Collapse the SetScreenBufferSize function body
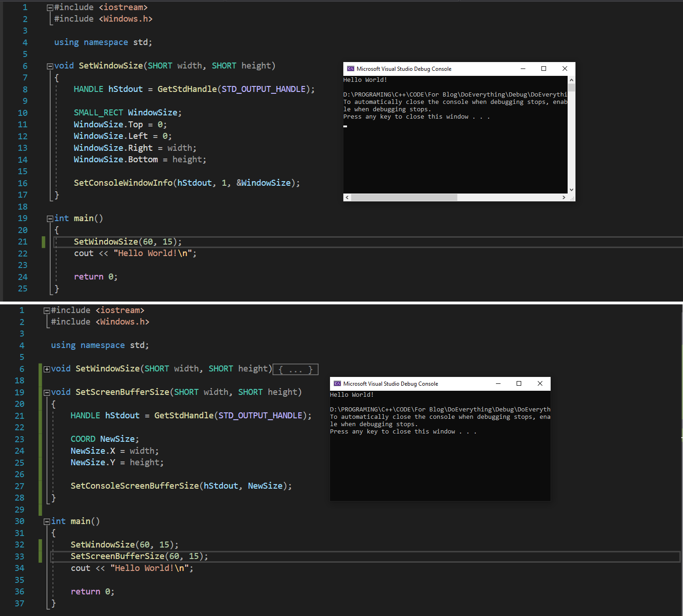683x616 pixels. tap(46, 392)
